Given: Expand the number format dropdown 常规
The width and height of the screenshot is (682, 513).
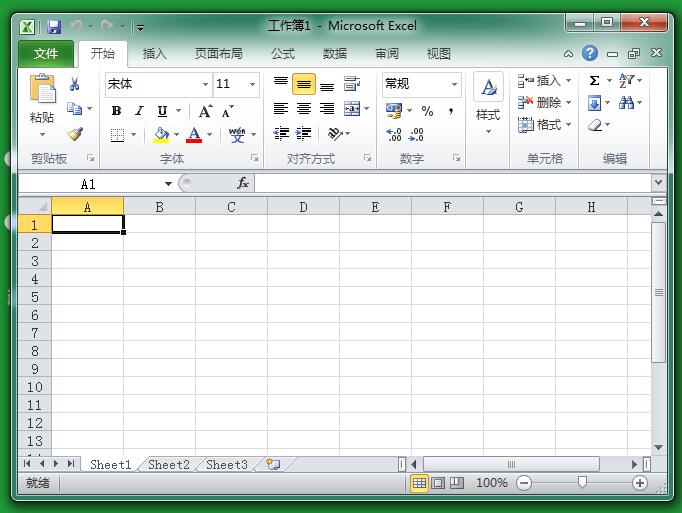Looking at the screenshot, I should (x=454, y=85).
